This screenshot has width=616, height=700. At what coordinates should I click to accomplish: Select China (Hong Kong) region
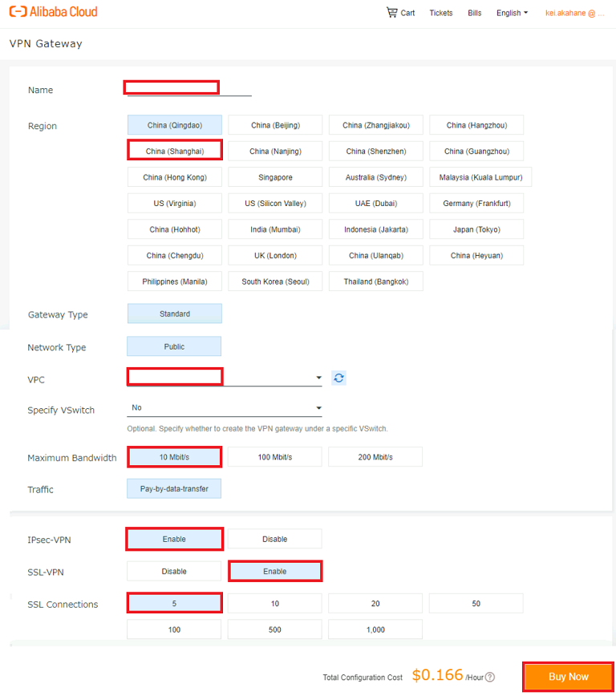point(175,177)
